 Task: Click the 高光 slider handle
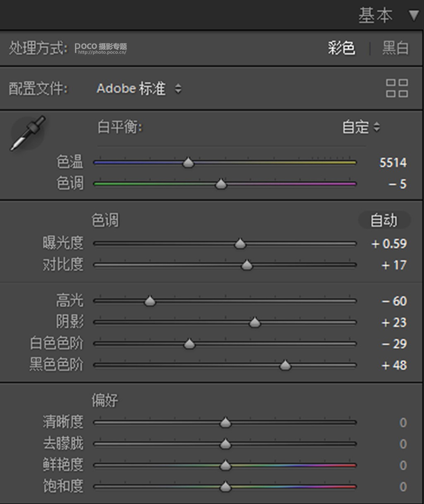150,301
